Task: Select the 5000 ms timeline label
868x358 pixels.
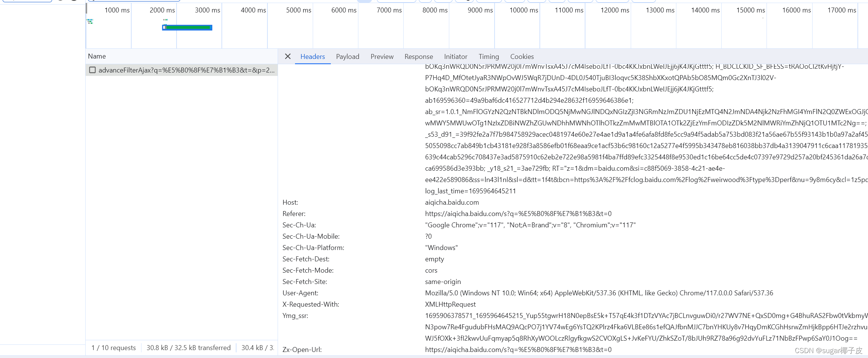Action: [x=299, y=10]
